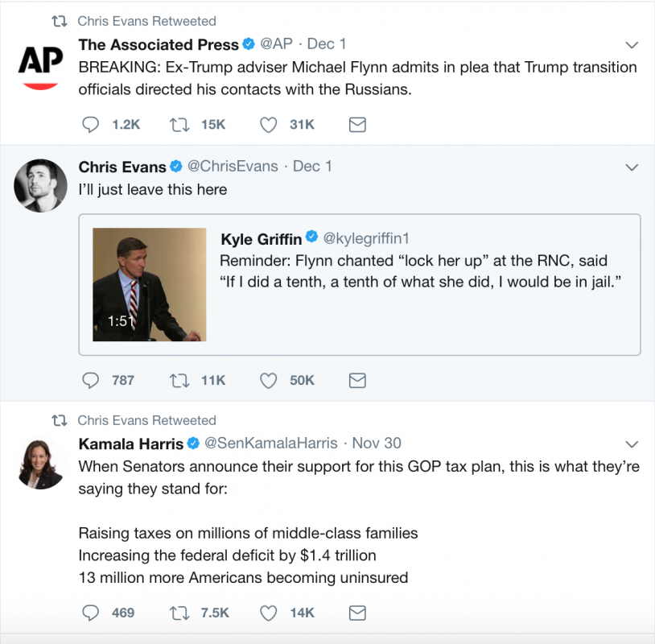
Task: Like the Associated Press tweet
Action: click(x=268, y=125)
